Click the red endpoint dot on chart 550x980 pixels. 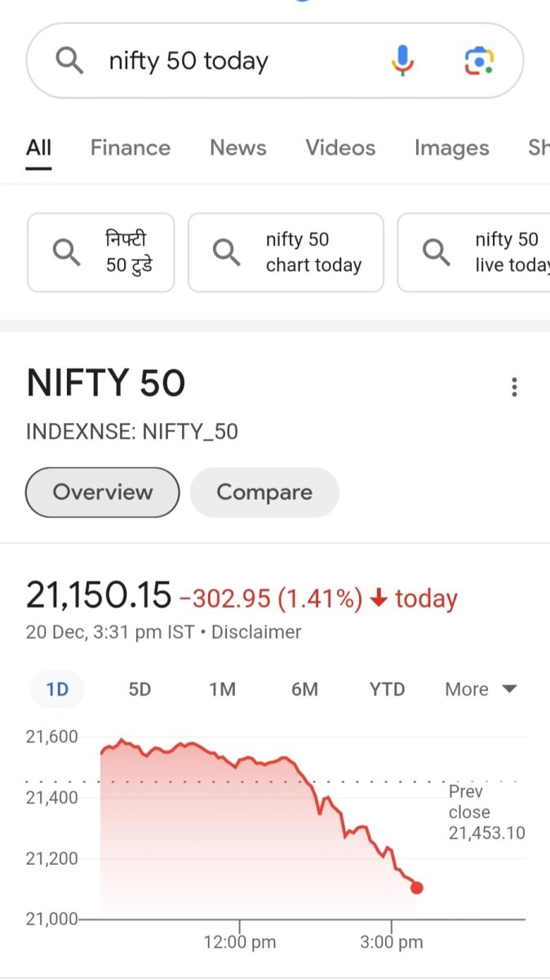point(416,888)
